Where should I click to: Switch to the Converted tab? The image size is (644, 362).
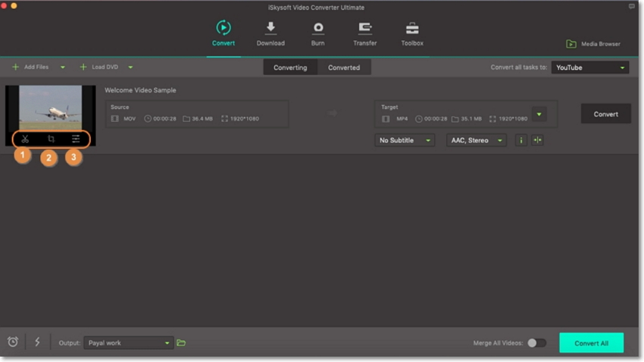(x=343, y=67)
